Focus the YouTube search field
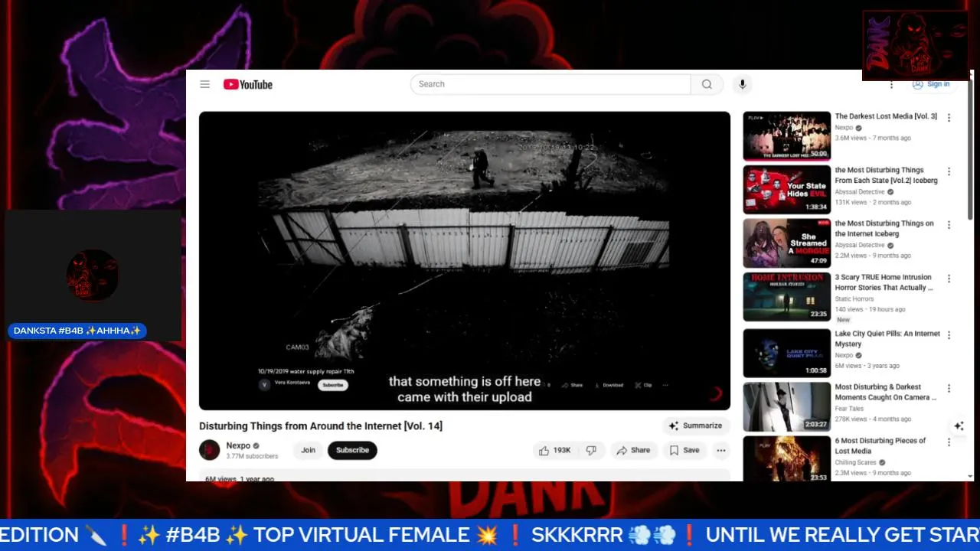 pos(550,84)
